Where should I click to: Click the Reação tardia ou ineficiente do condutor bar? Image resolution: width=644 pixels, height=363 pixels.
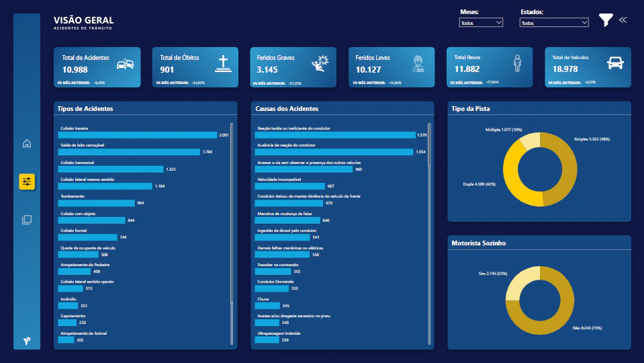335,135
